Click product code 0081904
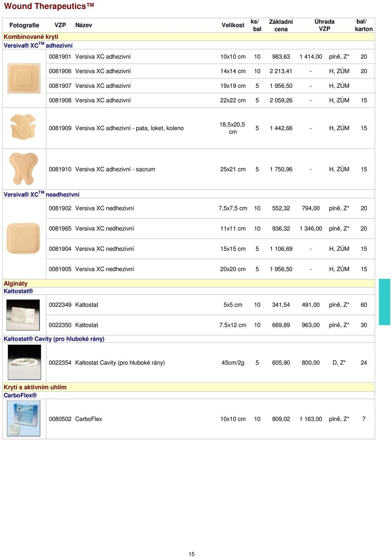The height and width of the screenshot is (557, 392). point(60,249)
